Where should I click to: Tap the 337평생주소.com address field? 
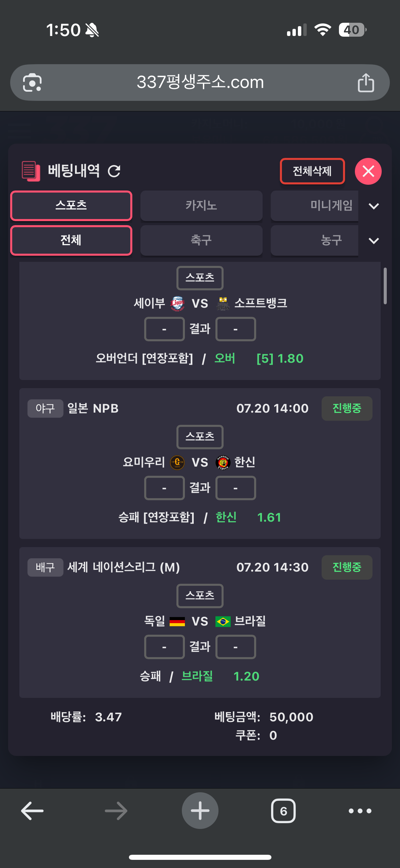[200, 83]
